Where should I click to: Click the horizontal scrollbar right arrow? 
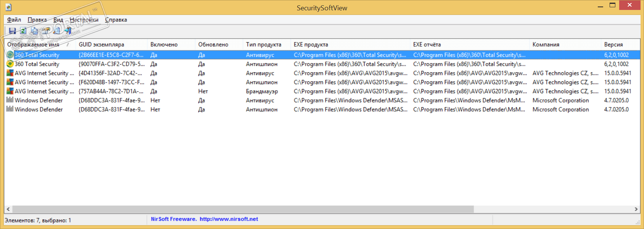click(x=636, y=209)
